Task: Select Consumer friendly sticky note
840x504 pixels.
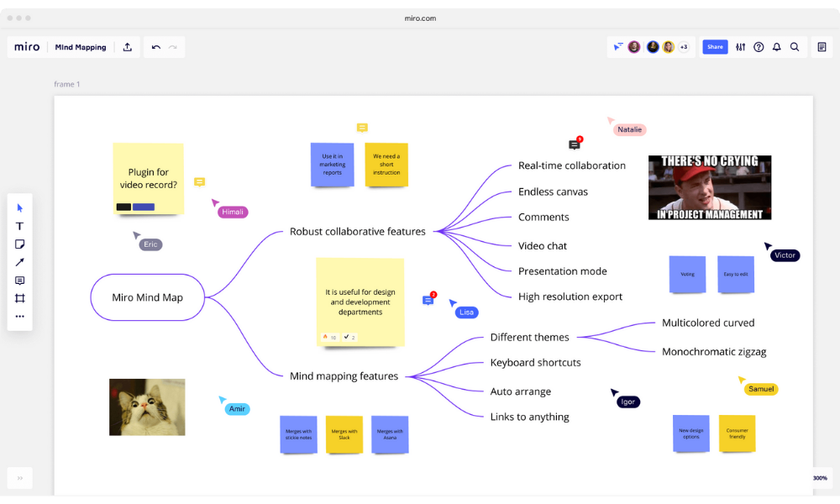Action: (x=738, y=433)
